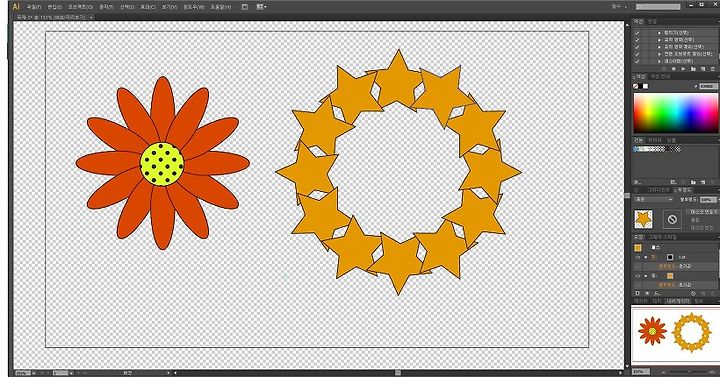Screen dimensions: 720x377
Task: Create a new swatch in Swatches panel
Action: point(703,182)
